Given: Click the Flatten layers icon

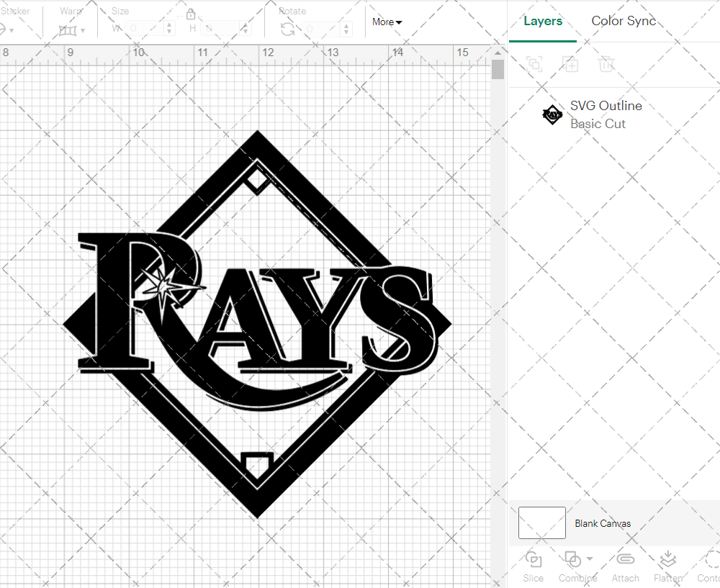Looking at the screenshot, I should [667, 560].
